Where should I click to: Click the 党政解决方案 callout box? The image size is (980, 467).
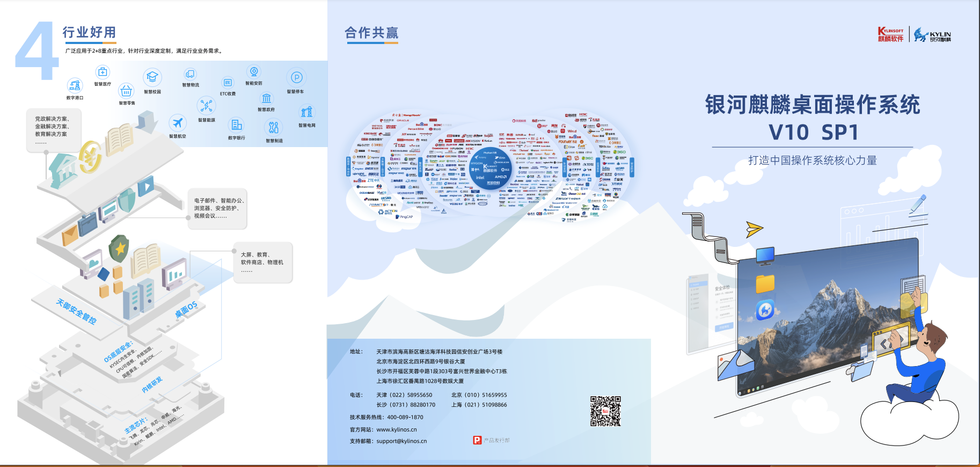click(54, 130)
